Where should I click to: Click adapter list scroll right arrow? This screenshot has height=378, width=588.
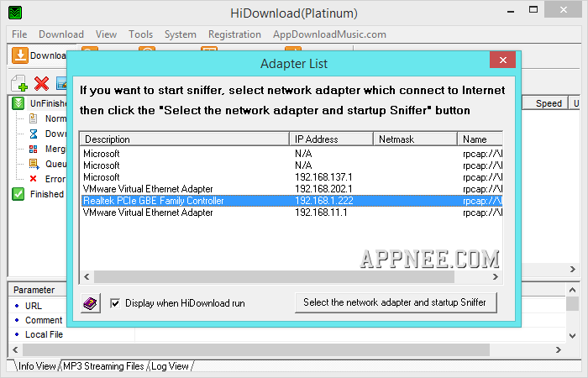[x=496, y=276]
